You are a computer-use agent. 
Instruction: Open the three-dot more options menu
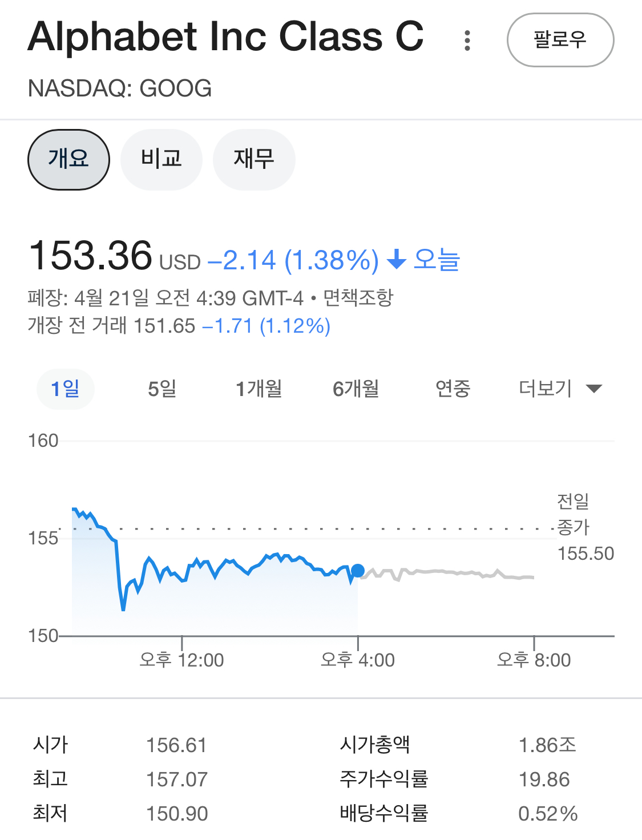click(467, 41)
